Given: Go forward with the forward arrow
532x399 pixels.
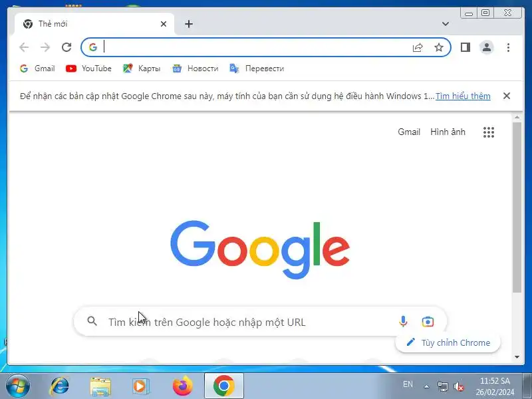Looking at the screenshot, I should (x=45, y=47).
